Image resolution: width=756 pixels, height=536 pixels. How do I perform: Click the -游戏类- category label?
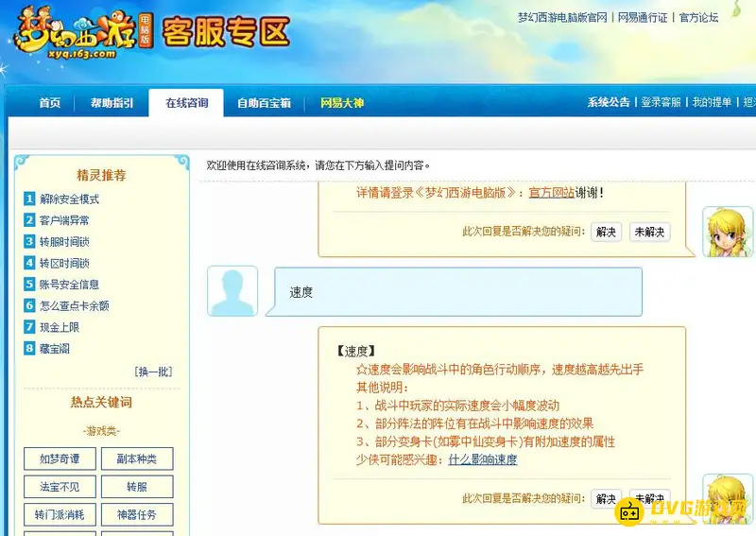coord(101,431)
